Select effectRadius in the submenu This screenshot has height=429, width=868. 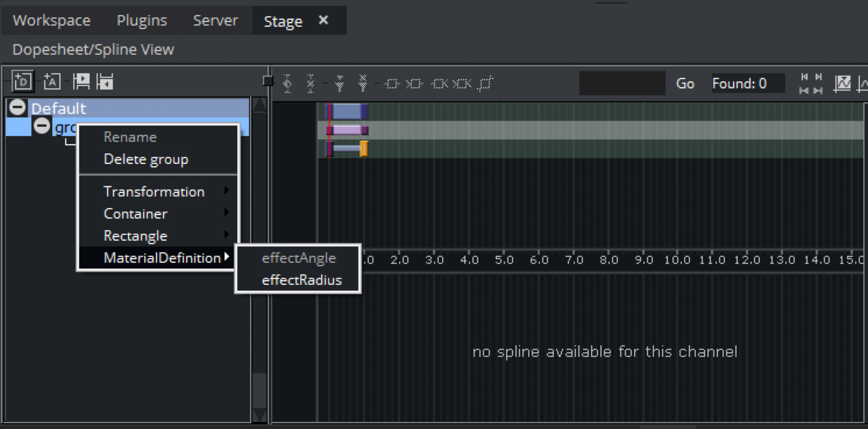point(301,280)
